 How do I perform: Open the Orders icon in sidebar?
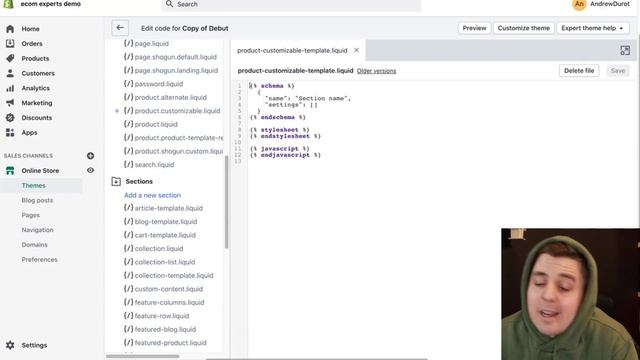pyautogui.click(x=10, y=43)
